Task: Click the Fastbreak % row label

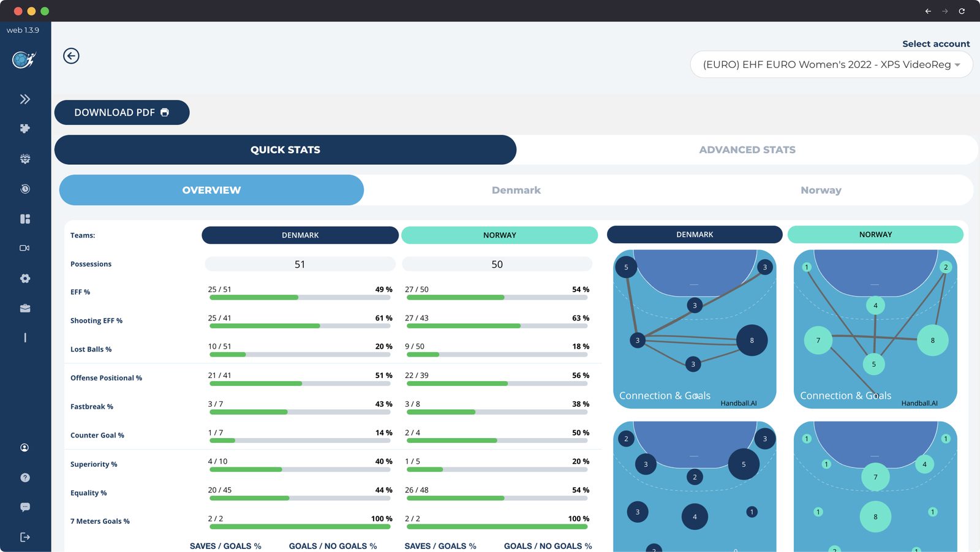Action: 92,407
